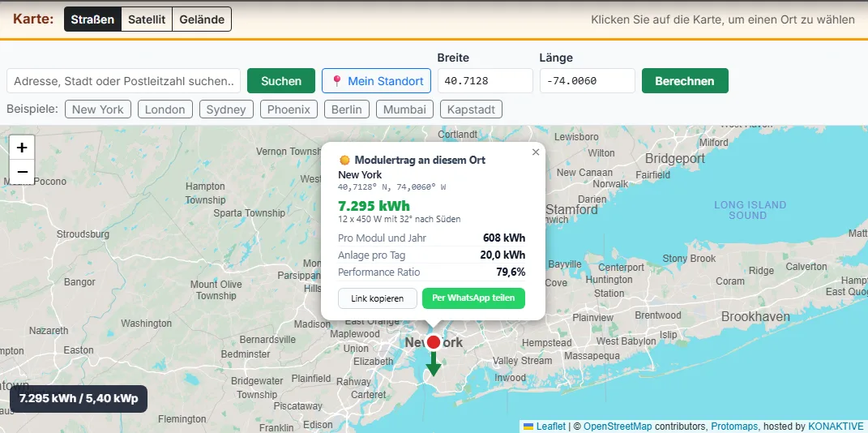Switch map to Satellit view
This screenshot has width=868, height=433.
[x=147, y=19]
